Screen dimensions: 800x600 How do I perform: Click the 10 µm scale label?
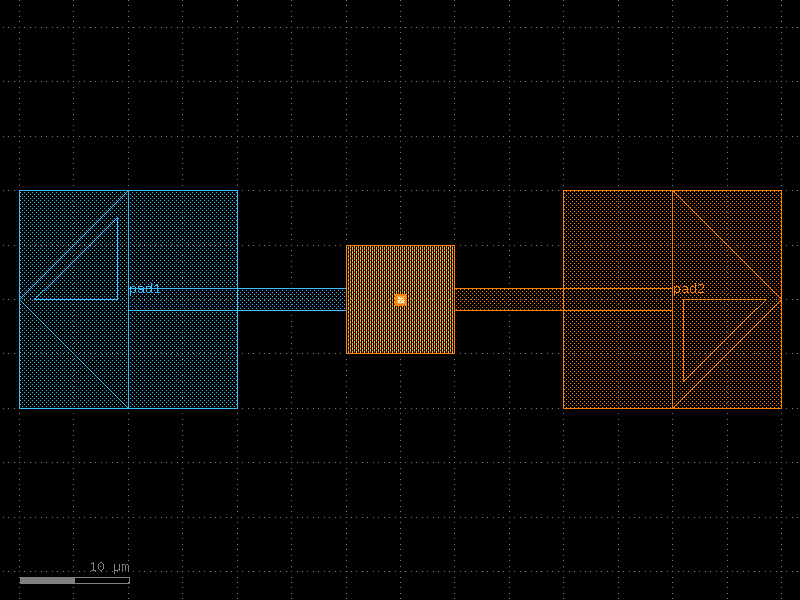click(109, 567)
